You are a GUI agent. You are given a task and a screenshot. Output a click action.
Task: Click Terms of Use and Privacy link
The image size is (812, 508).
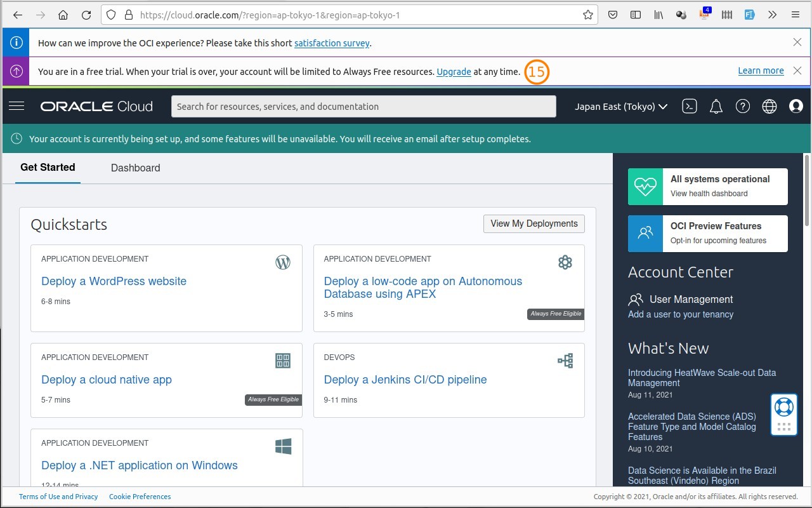pyautogui.click(x=58, y=497)
